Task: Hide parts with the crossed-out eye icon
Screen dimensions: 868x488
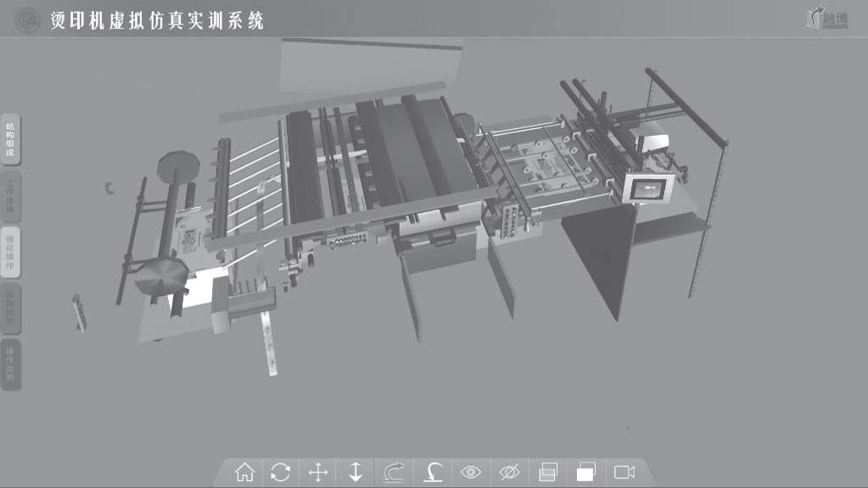Action: [509, 473]
